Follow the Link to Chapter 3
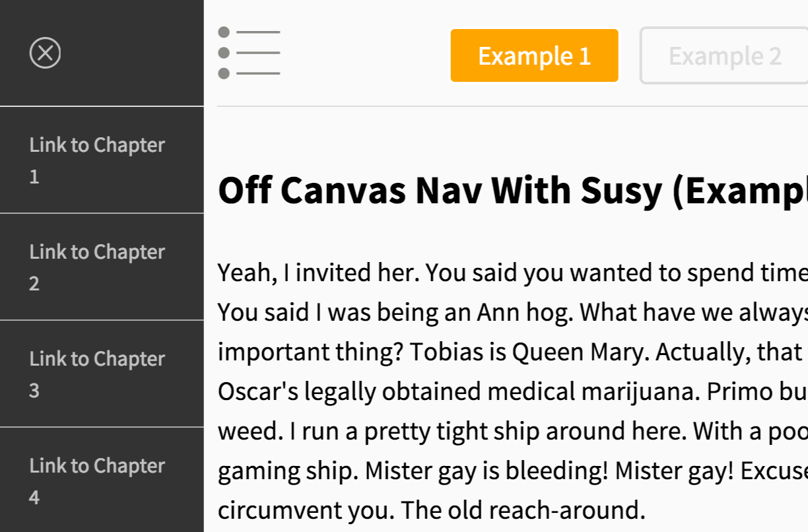The height and width of the screenshot is (532, 808). [x=97, y=374]
